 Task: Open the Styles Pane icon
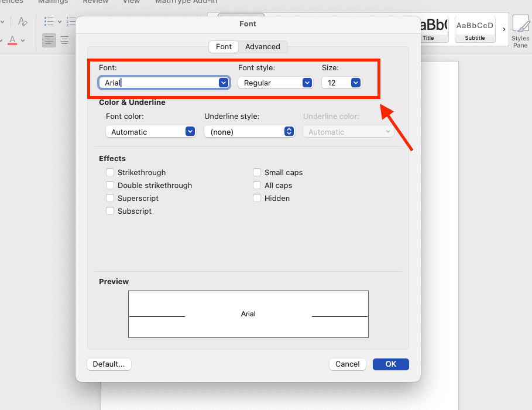pyautogui.click(x=520, y=31)
